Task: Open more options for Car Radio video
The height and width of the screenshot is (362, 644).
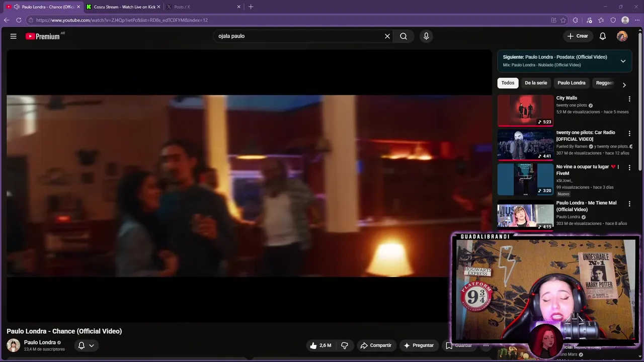Action: (629, 133)
